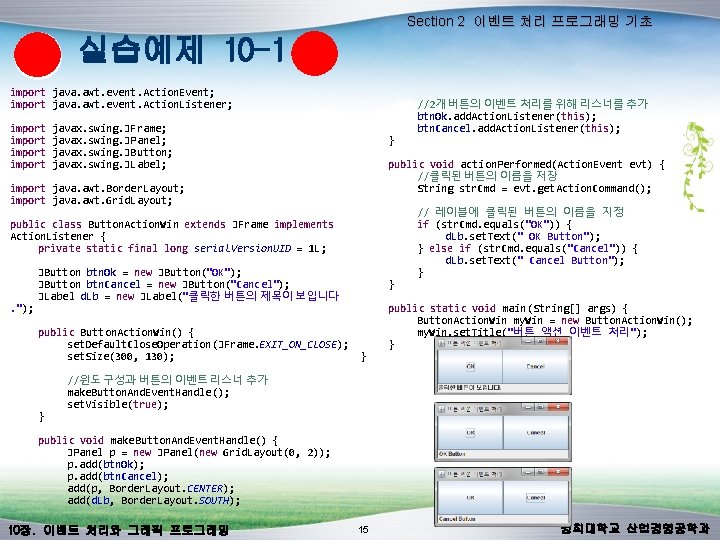Click the university name in the footer

coord(635,529)
